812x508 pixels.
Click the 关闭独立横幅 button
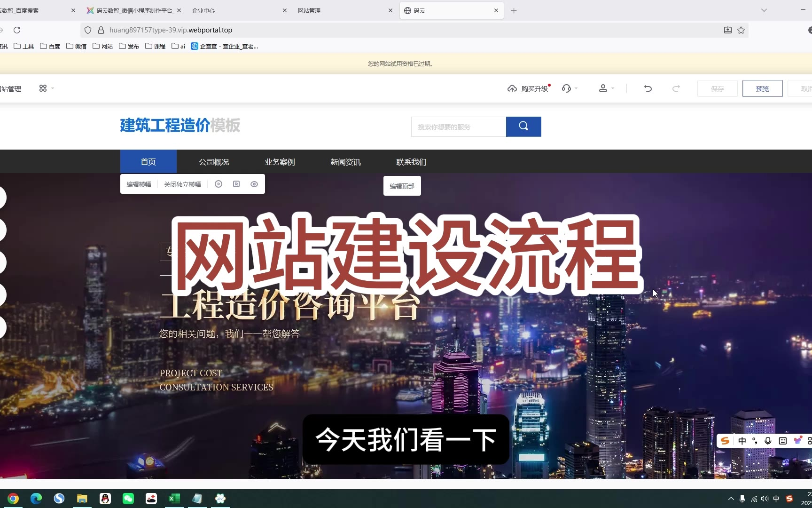(x=182, y=184)
